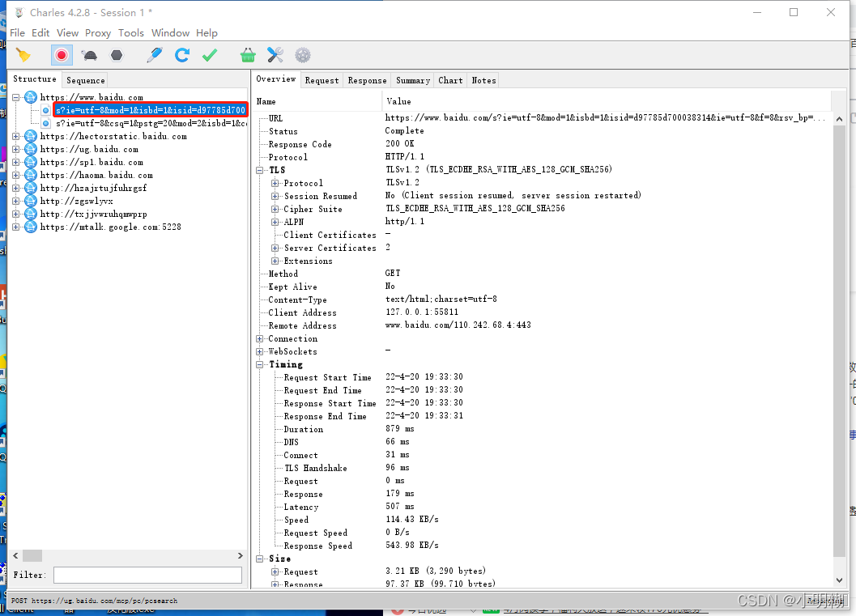Image resolution: width=856 pixels, height=616 pixels.
Task: Click the pen Compose icon
Action: 155,55
